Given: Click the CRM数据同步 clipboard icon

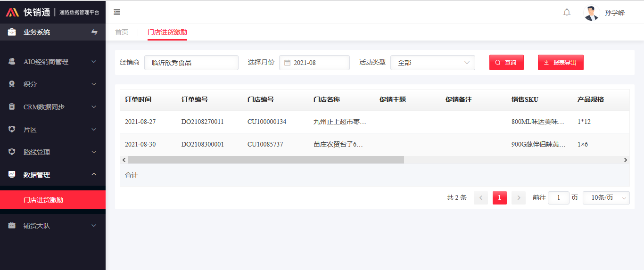Looking at the screenshot, I should coord(12,107).
